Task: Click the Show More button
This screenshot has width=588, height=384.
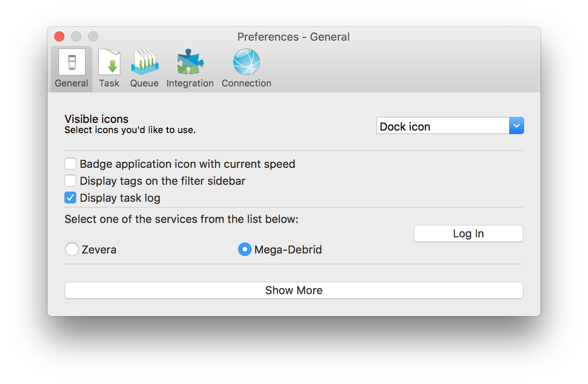Action: click(x=294, y=290)
